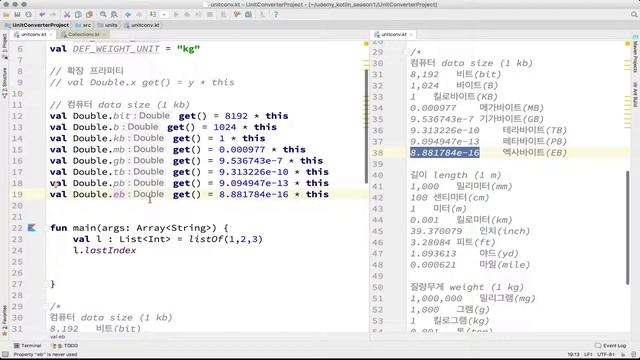
Task: Open the run configuration dropdown
Action: pyautogui.click(x=164, y=14)
